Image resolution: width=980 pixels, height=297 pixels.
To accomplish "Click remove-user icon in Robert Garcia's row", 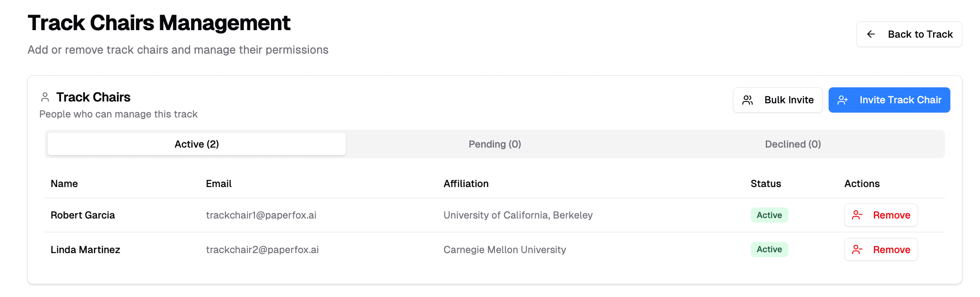I will (x=857, y=215).
